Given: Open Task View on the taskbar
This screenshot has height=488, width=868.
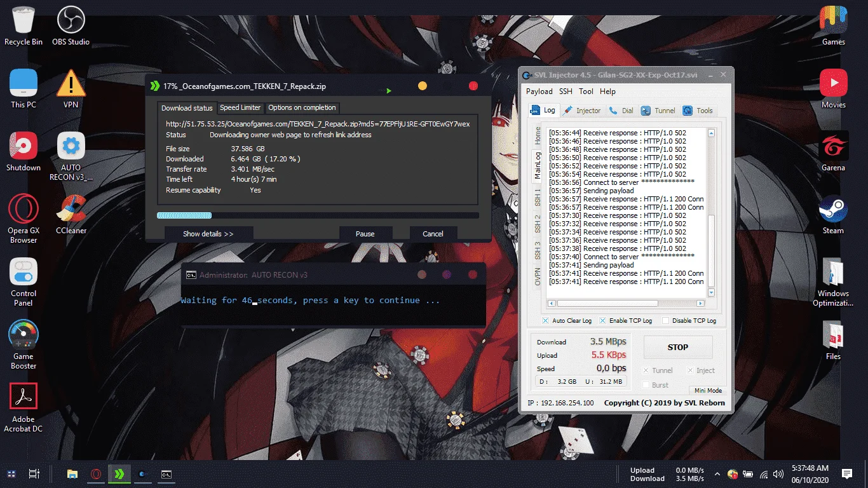Looking at the screenshot, I should (x=34, y=474).
